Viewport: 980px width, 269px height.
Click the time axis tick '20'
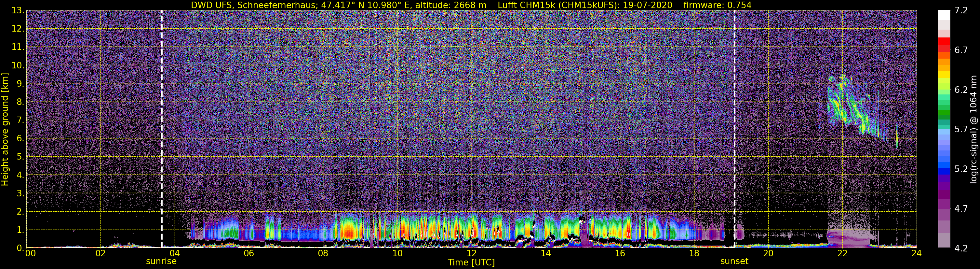tap(768, 253)
